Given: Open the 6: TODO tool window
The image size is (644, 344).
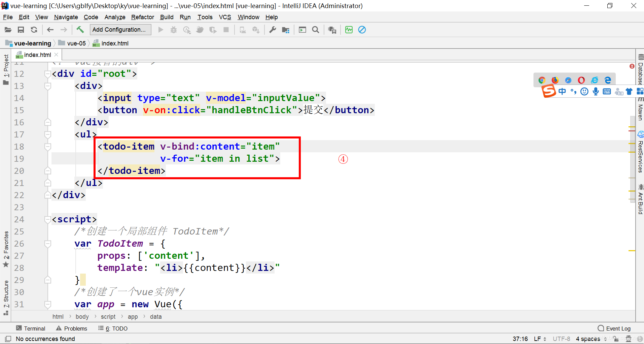Looking at the screenshot, I should click(113, 328).
